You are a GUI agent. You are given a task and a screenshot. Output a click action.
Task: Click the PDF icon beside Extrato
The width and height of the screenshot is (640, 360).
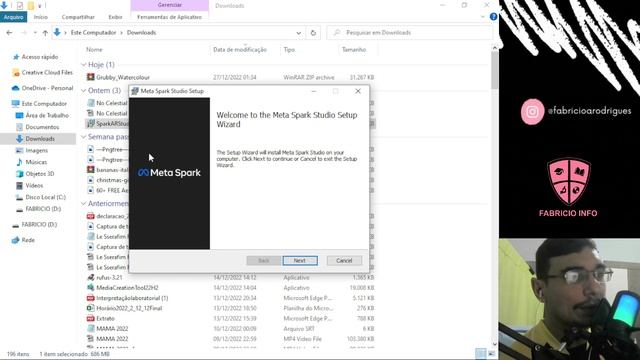coord(91,318)
